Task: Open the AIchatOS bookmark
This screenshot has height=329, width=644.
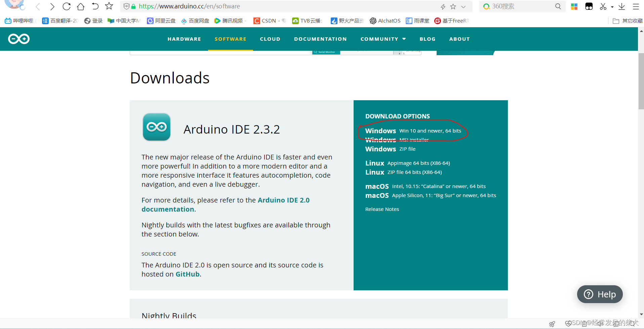Action: pyautogui.click(x=385, y=21)
